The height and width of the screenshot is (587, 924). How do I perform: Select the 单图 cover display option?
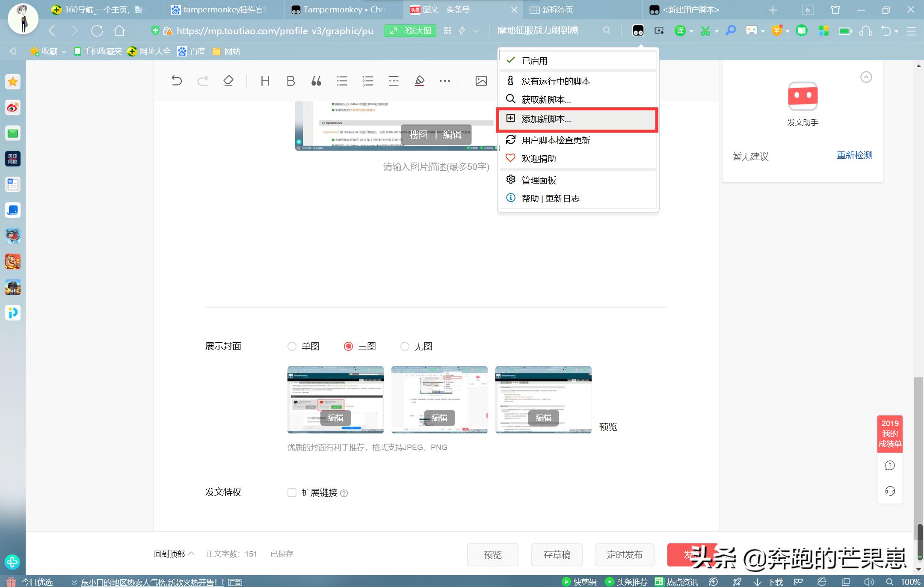point(292,346)
